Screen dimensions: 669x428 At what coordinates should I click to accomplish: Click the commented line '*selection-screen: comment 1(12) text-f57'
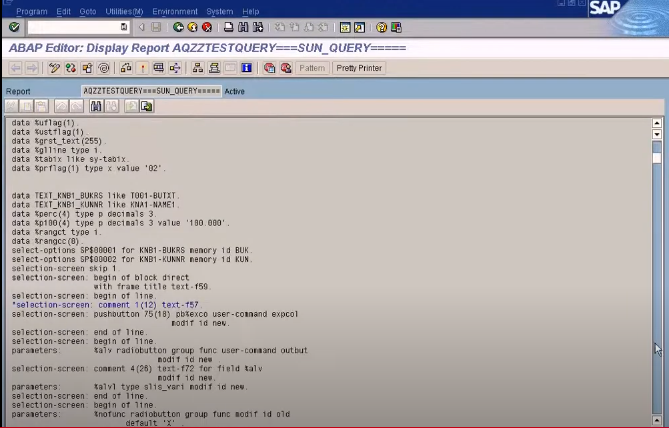[107, 305]
